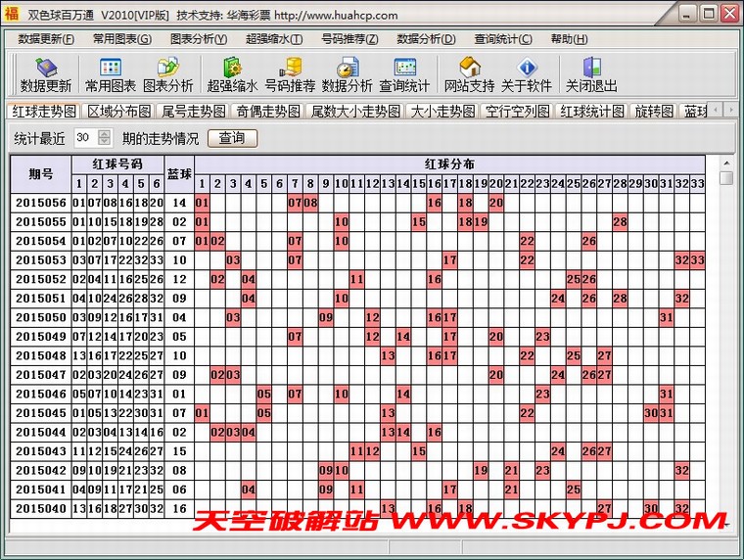
Task: Select the 红球统计图 tab
Action: tap(591, 112)
